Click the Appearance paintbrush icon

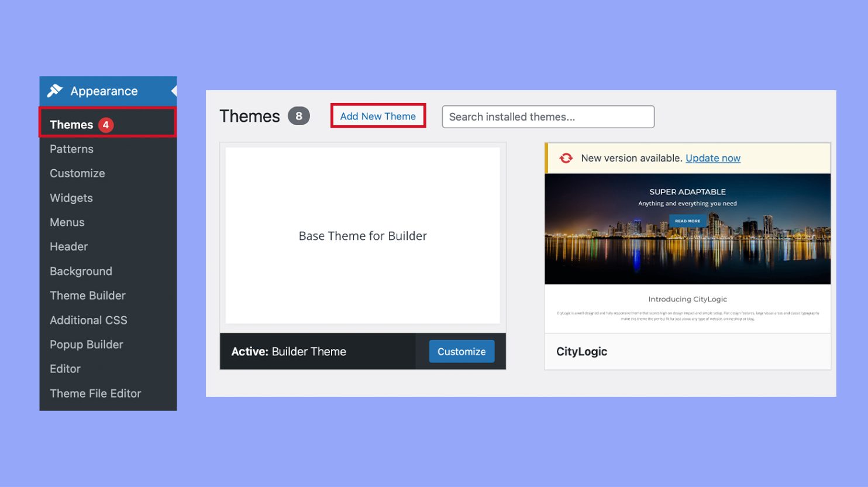point(56,91)
